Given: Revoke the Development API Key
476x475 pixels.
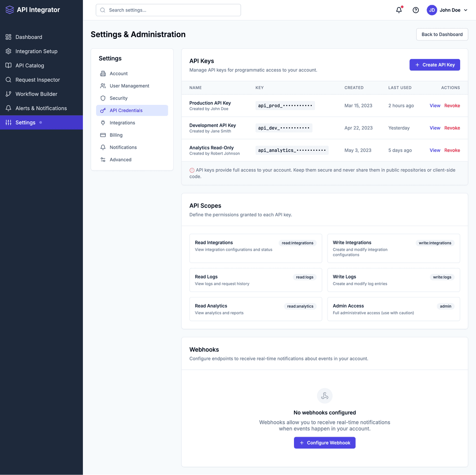Looking at the screenshot, I should coord(452,128).
